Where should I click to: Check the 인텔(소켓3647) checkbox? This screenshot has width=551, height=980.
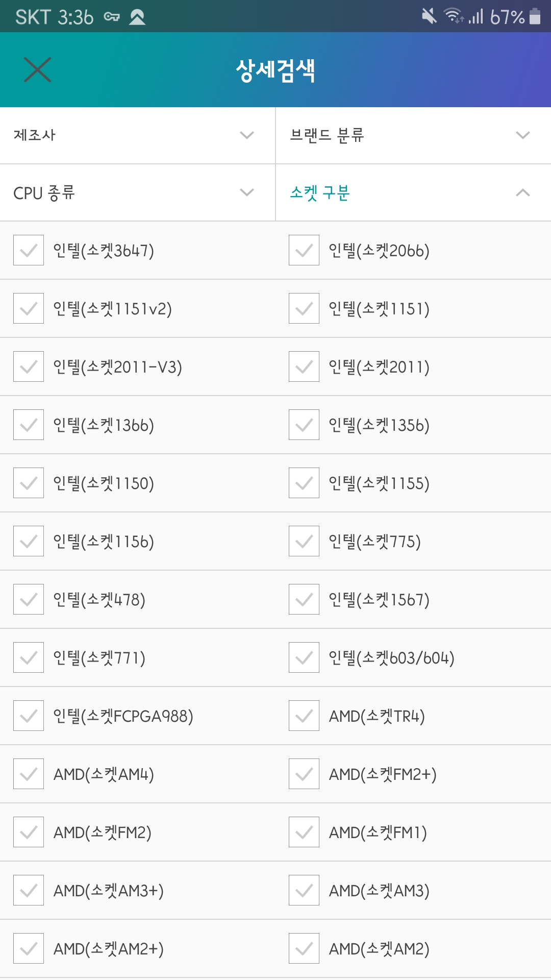tap(29, 250)
